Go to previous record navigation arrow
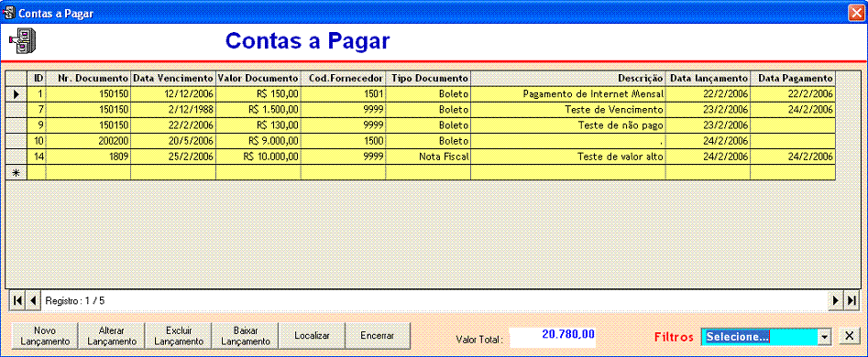The height and width of the screenshot is (357, 868). click(33, 300)
